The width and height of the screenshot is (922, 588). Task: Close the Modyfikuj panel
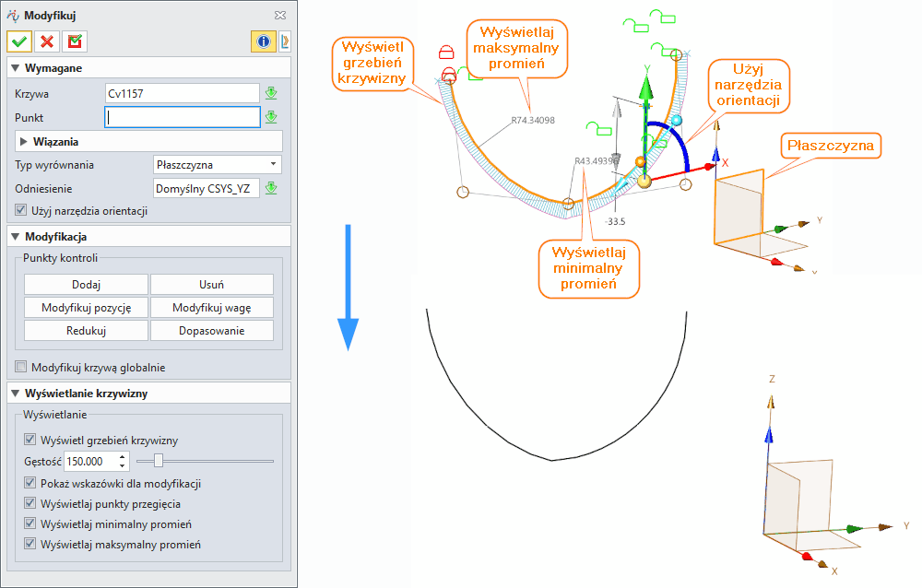pos(279,15)
